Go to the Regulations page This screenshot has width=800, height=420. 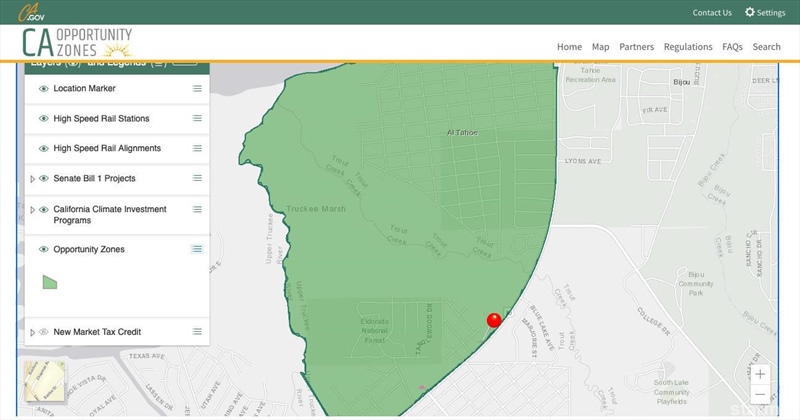[688, 47]
